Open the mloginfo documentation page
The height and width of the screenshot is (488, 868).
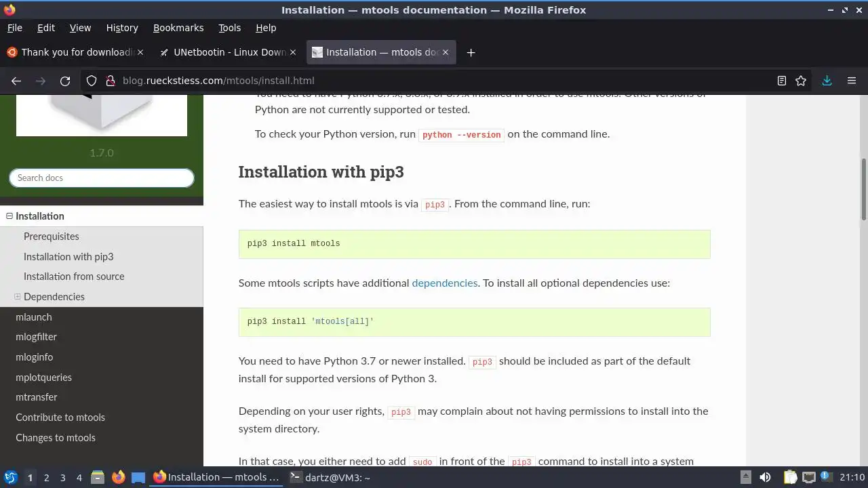point(34,357)
